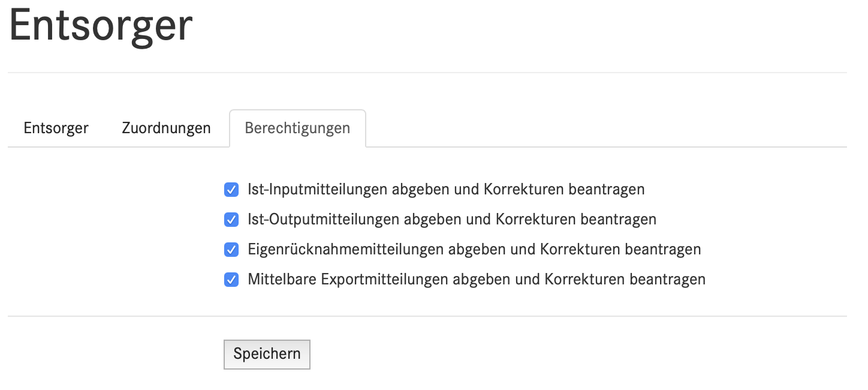Toggle the Ist-Outputmitteilungen permission checkbox
The height and width of the screenshot is (390, 868).
point(231,220)
